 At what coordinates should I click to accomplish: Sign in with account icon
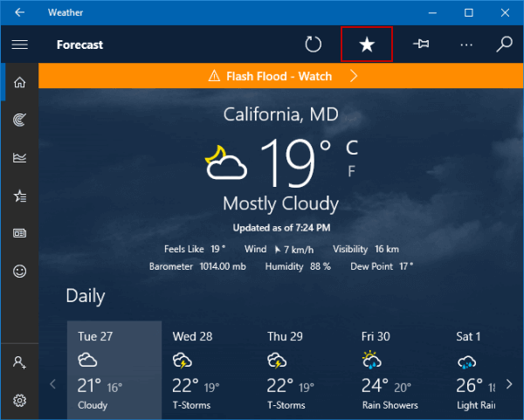click(x=20, y=362)
